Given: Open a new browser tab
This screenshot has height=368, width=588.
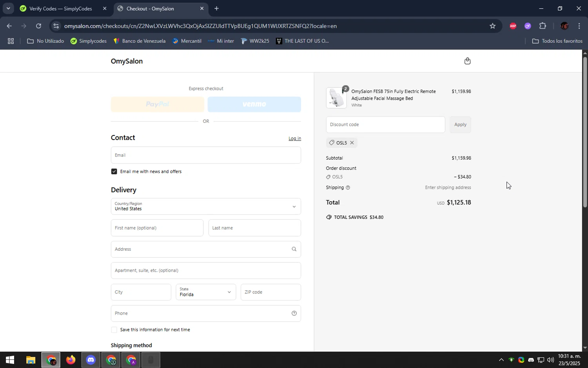Looking at the screenshot, I should 216,9.
